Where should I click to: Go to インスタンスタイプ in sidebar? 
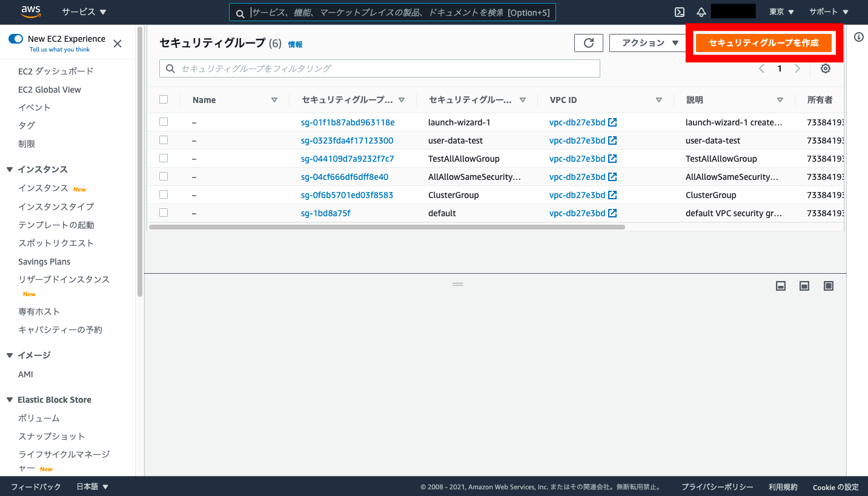[56, 207]
